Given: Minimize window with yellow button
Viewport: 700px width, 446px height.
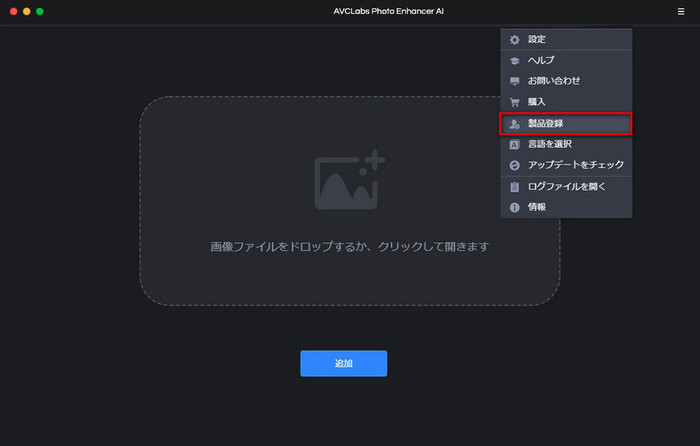Looking at the screenshot, I should [x=27, y=12].
